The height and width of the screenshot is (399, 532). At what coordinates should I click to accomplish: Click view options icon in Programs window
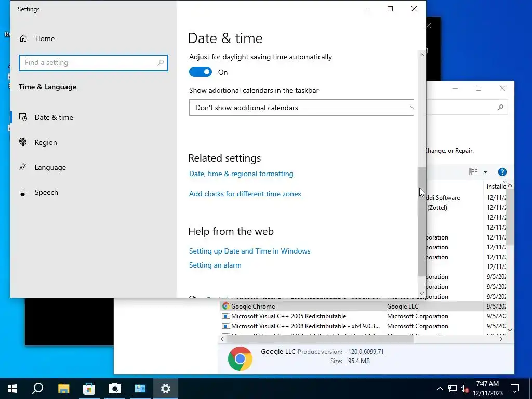473,172
